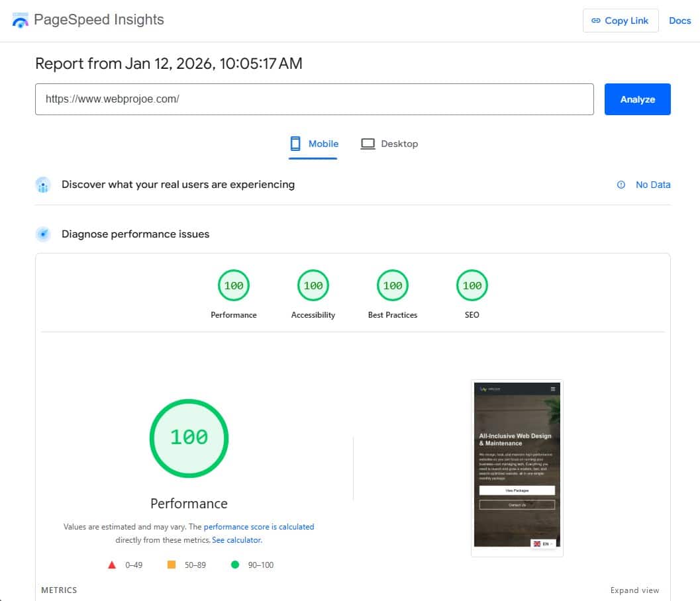Click the SEO label
The width and height of the screenshot is (700, 601).
[x=472, y=315]
